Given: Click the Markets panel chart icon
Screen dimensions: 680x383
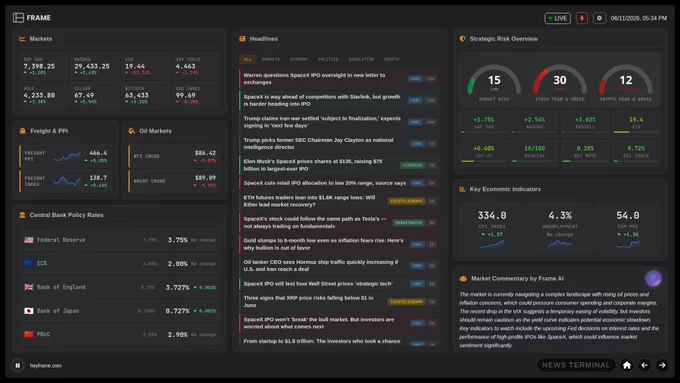Looking at the screenshot, I should coord(22,39).
